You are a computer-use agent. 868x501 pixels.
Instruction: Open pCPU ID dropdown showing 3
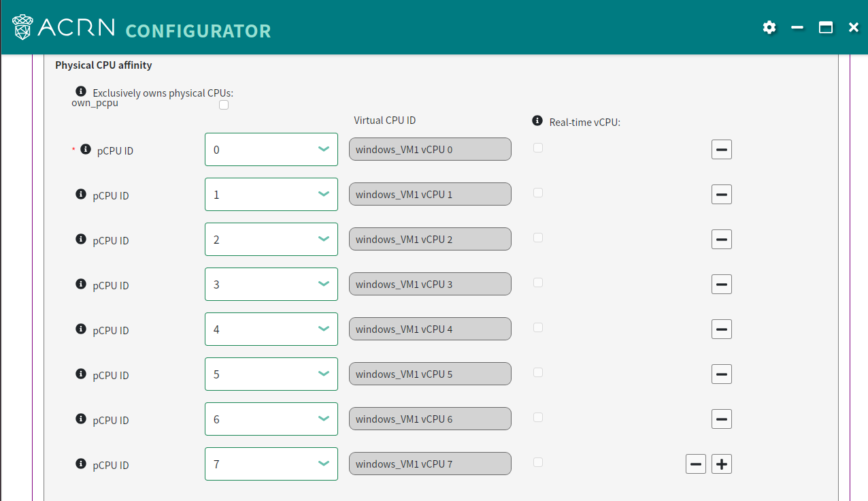click(x=271, y=284)
